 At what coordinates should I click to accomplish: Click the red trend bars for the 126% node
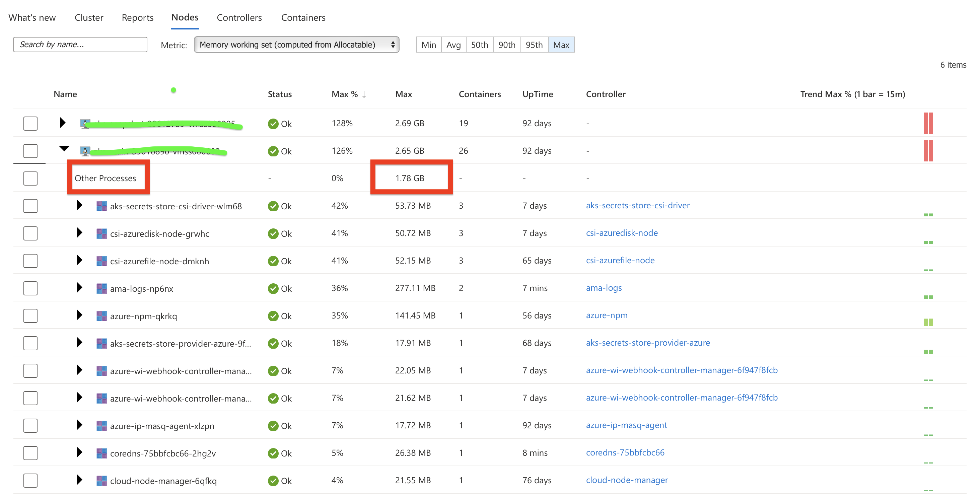(928, 151)
